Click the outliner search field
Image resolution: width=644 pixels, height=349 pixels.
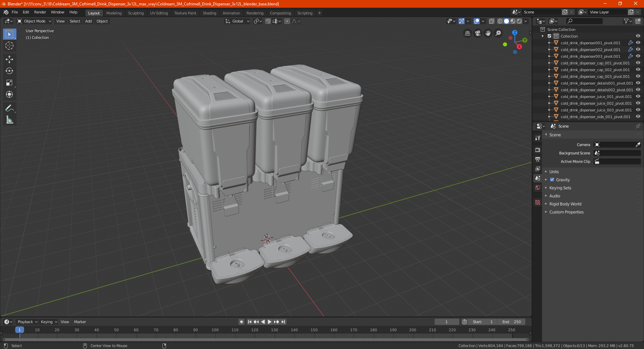point(584,21)
